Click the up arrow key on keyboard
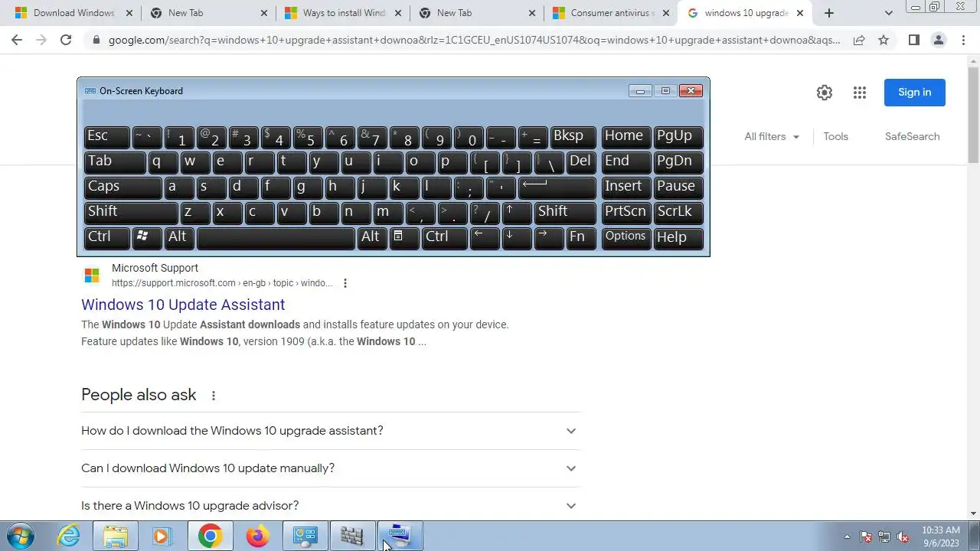980x551 pixels. 517,213
